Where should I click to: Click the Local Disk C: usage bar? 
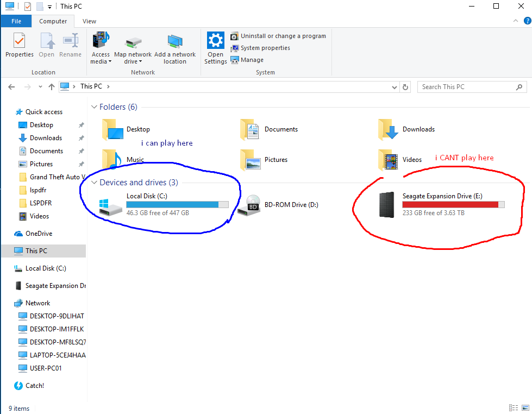click(177, 205)
